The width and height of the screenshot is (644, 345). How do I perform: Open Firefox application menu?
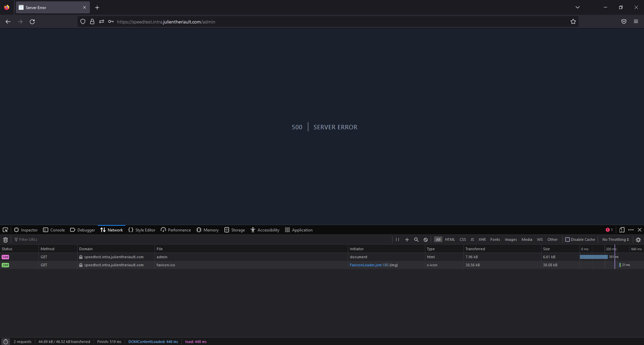pos(636,22)
